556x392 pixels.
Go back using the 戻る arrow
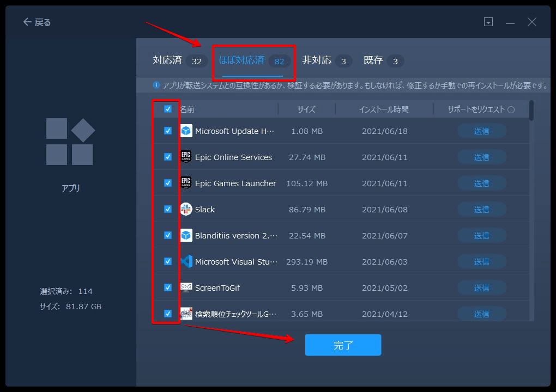[x=37, y=22]
